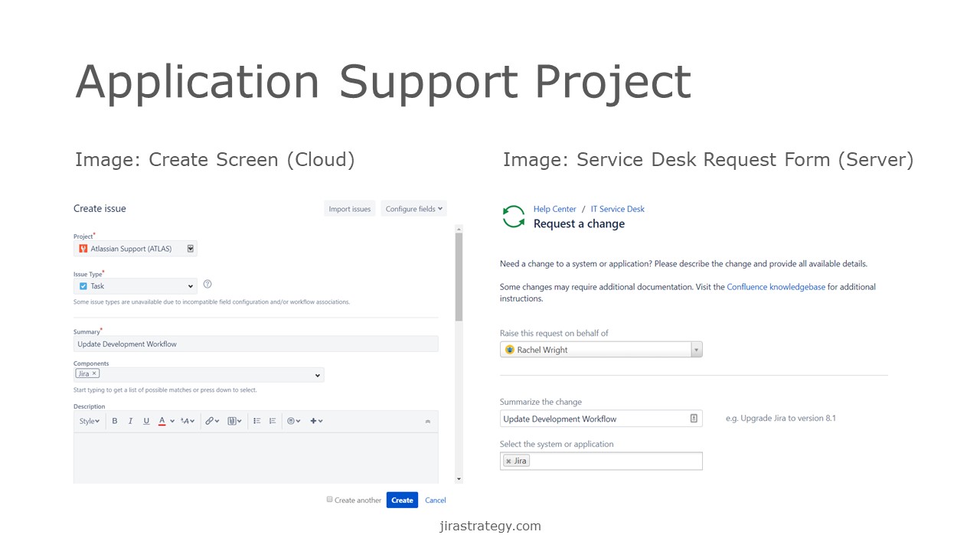980x551 pixels.
Task: Click the Select the system or application field
Action: click(601, 461)
